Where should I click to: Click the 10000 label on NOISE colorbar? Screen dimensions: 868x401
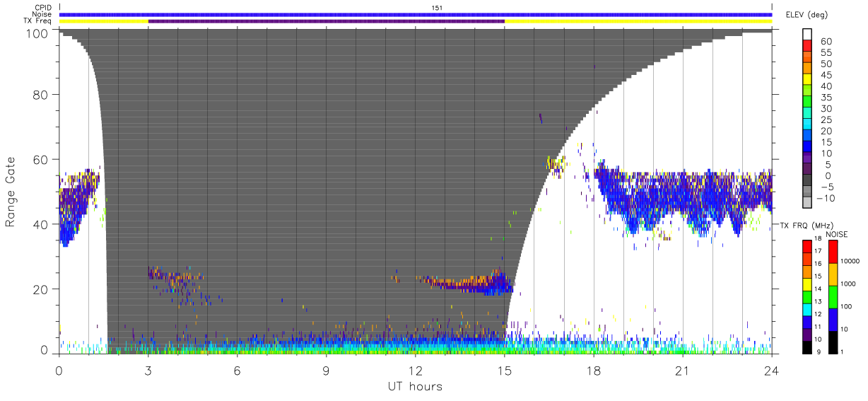[850, 262]
